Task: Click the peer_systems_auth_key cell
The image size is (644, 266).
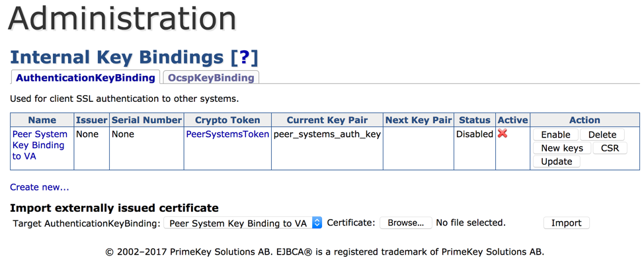Action: click(x=327, y=134)
